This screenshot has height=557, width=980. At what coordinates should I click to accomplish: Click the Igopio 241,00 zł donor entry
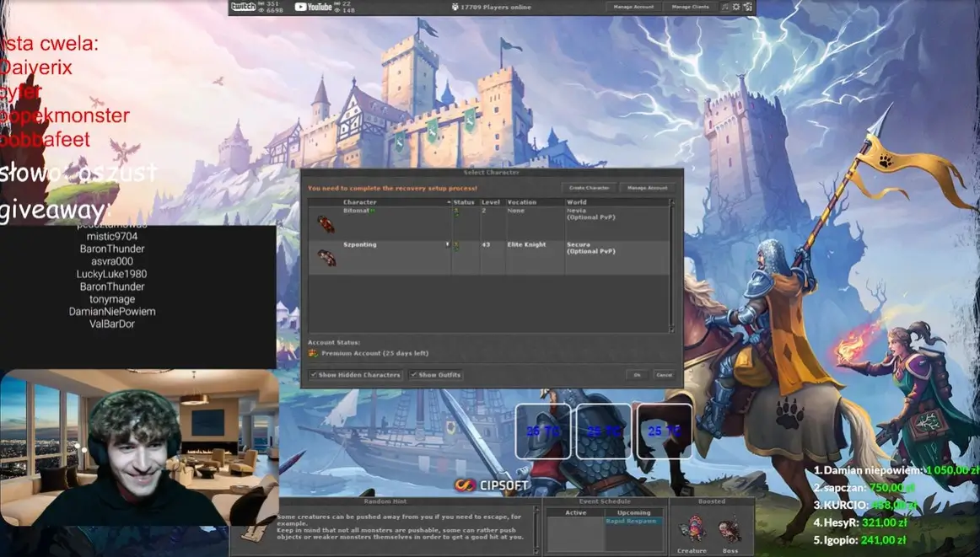[860, 540]
